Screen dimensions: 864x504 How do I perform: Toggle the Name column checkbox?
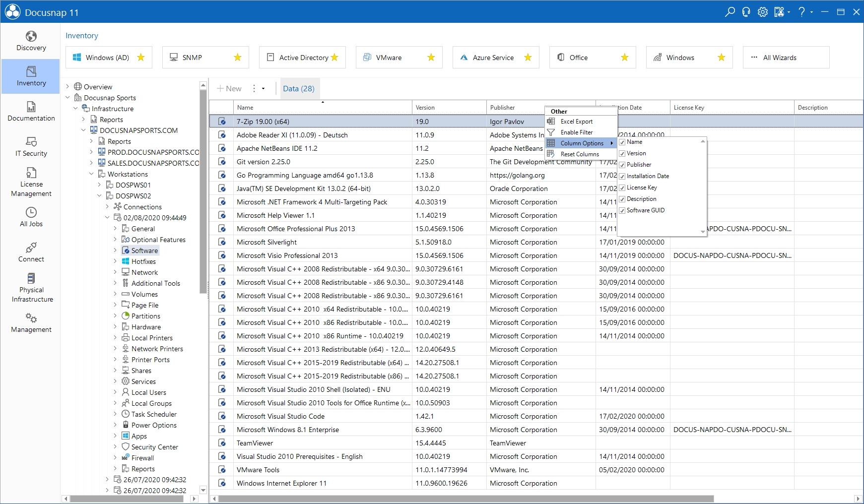622,142
